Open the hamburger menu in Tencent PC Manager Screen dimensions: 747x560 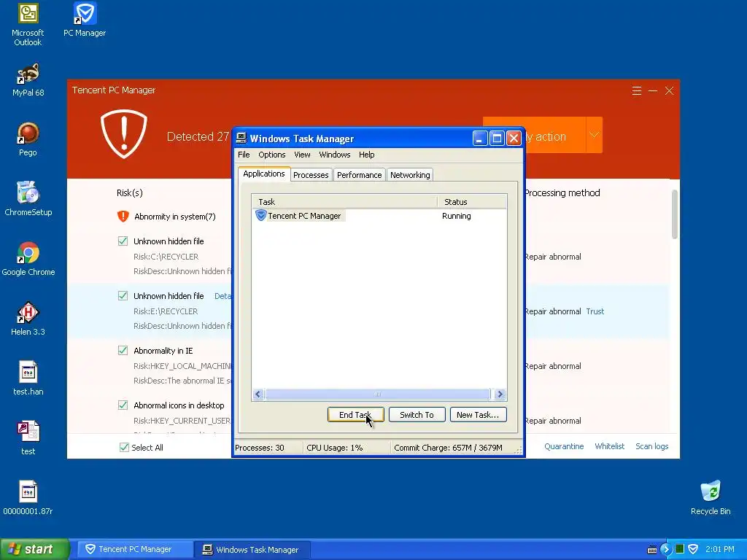coord(636,90)
